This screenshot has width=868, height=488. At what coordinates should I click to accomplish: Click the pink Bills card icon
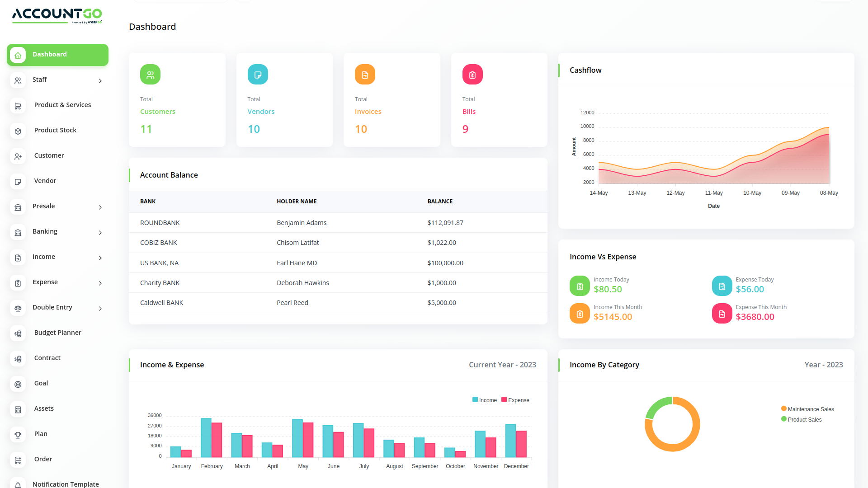[472, 75]
